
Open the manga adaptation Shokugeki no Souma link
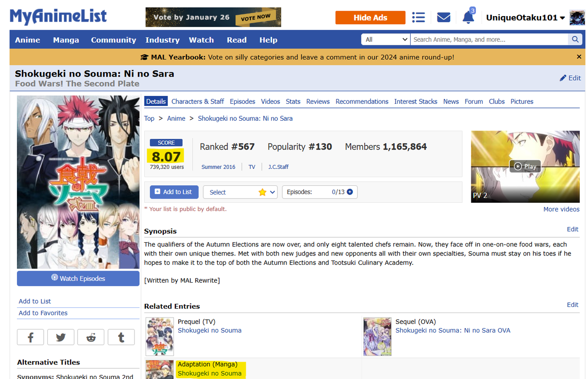pyautogui.click(x=209, y=373)
